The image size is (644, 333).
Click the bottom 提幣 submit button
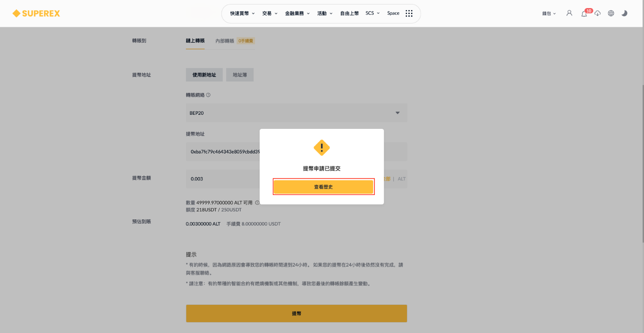pos(296,313)
